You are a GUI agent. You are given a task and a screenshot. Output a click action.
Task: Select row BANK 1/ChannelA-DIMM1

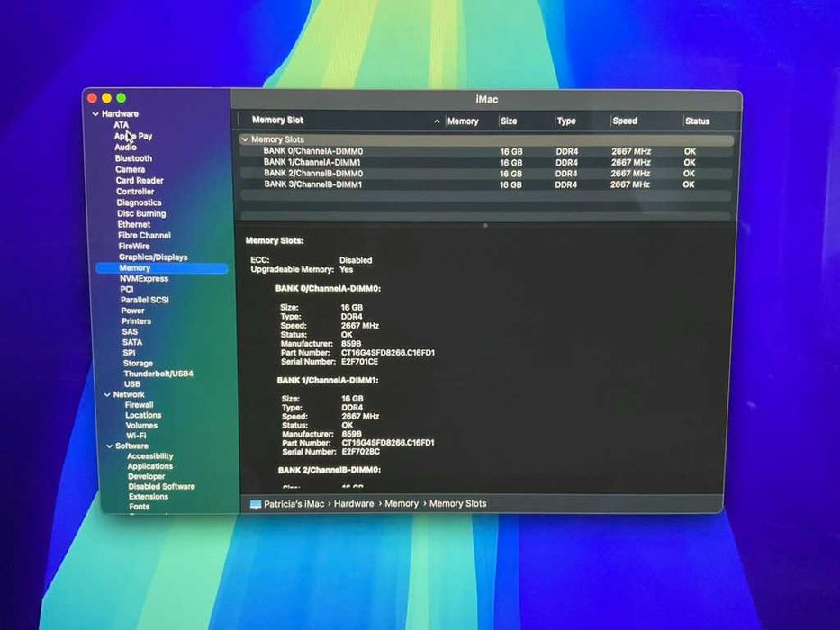click(486, 162)
